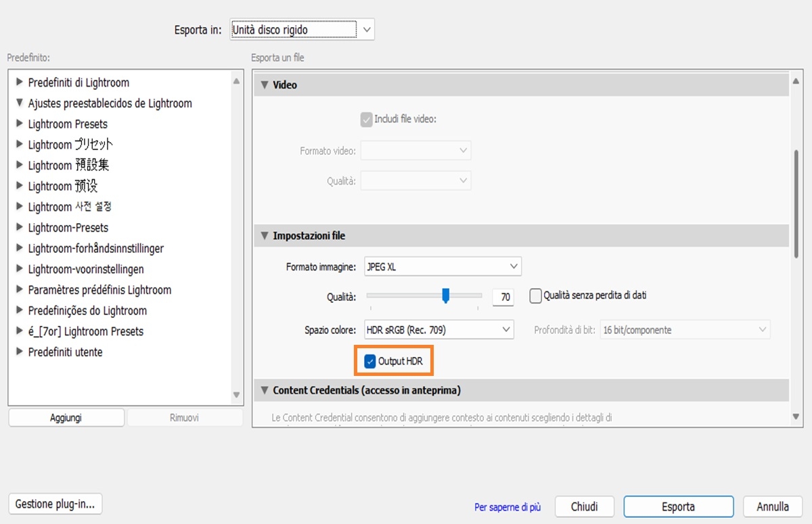
Task: Select Predefinições do Lightroom preset group
Action: 87,311
